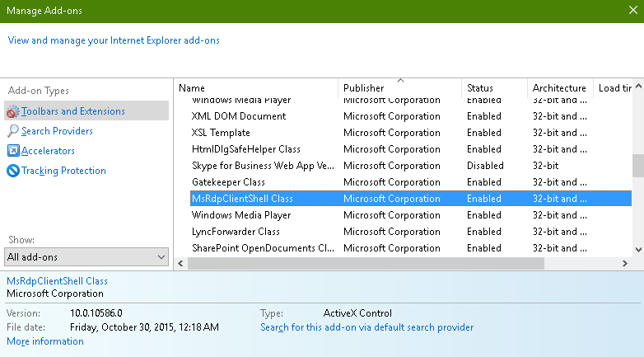
Task: Click MsRdpClientShell Class title in details pane
Action: tap(57, 281)
